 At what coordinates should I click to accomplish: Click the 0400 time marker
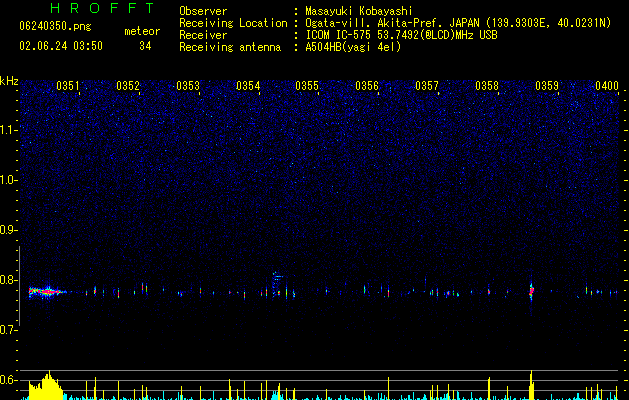click(x=607, y=86)
